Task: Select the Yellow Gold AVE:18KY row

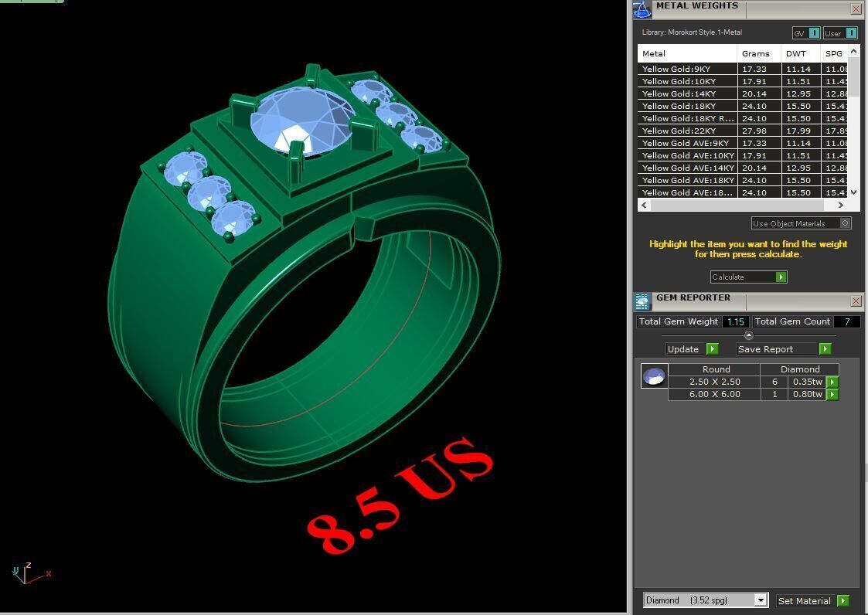Action: (x=742, y=180)
